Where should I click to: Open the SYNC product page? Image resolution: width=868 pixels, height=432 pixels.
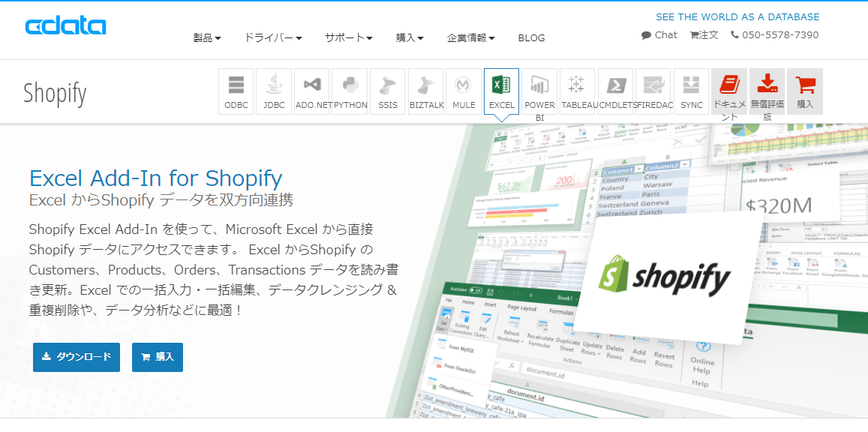690,91
